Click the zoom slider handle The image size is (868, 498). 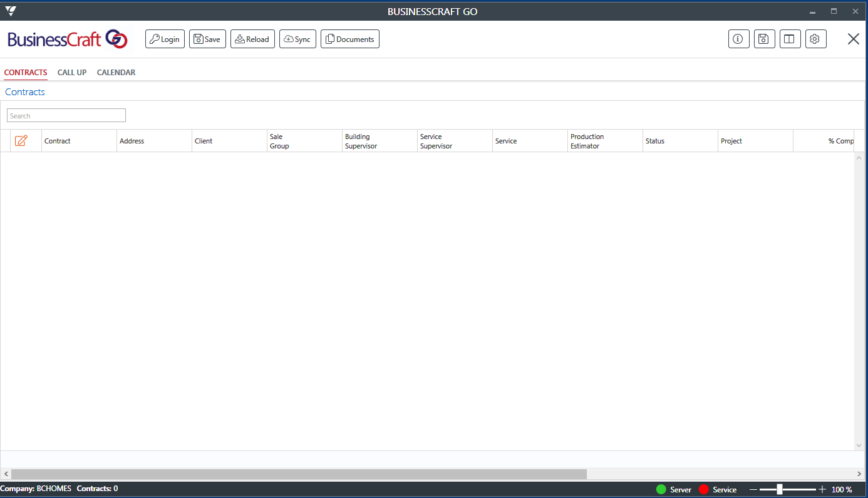pos(780,489)
